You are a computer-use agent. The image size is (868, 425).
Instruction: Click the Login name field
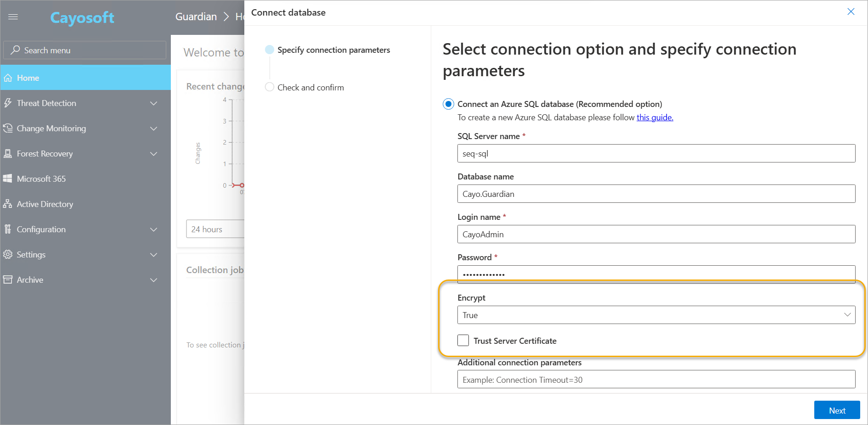click(x=656, y=234)
